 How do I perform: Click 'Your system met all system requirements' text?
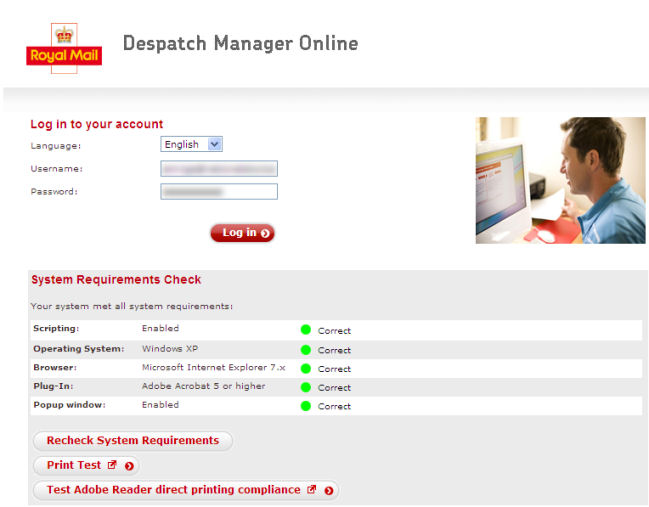pyautogui.click(x=132, y=306)
